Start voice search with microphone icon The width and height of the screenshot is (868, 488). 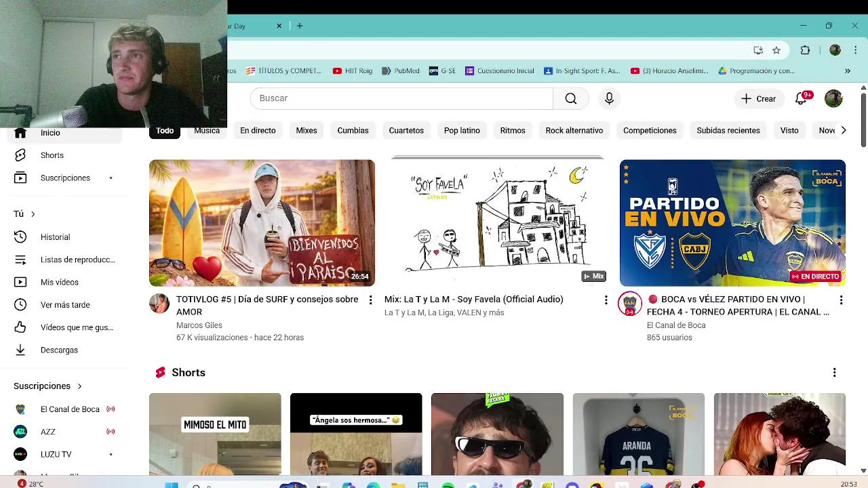point(609,98)
